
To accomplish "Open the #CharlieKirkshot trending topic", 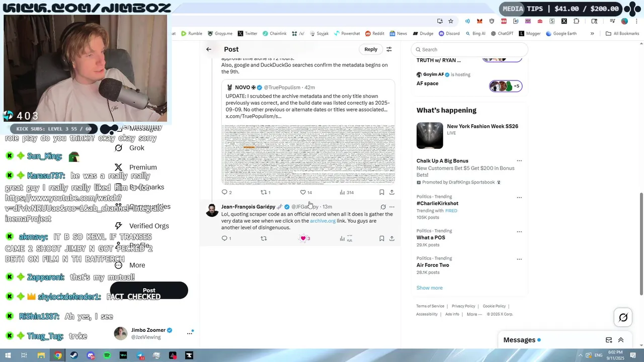I will (437, 204).
